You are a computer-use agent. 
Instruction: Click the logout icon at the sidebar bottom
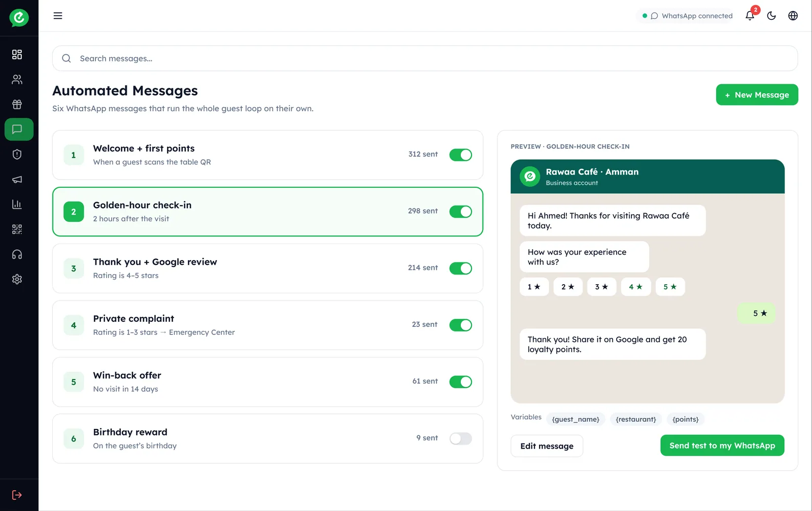point(17,495)
